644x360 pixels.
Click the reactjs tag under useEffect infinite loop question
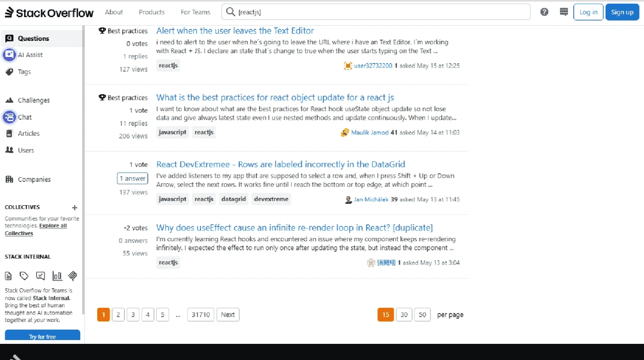(x=168, y=263)
